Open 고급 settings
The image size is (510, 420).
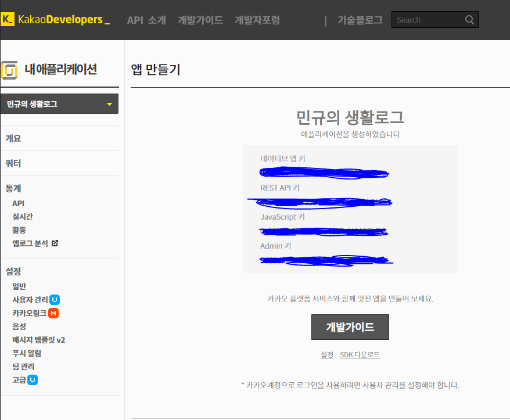(19, 380)
